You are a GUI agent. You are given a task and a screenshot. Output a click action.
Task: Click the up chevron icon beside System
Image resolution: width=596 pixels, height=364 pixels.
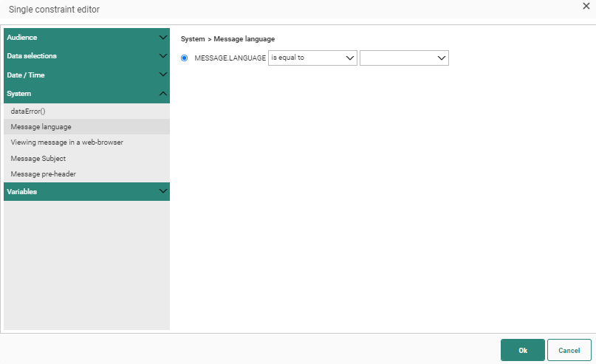coord(163,94)
